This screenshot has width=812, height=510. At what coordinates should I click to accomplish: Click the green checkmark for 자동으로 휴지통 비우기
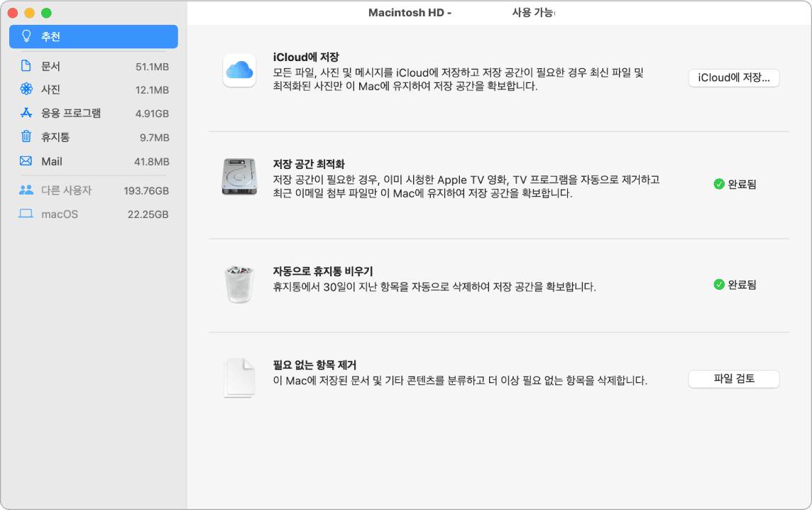pos(719,285)
